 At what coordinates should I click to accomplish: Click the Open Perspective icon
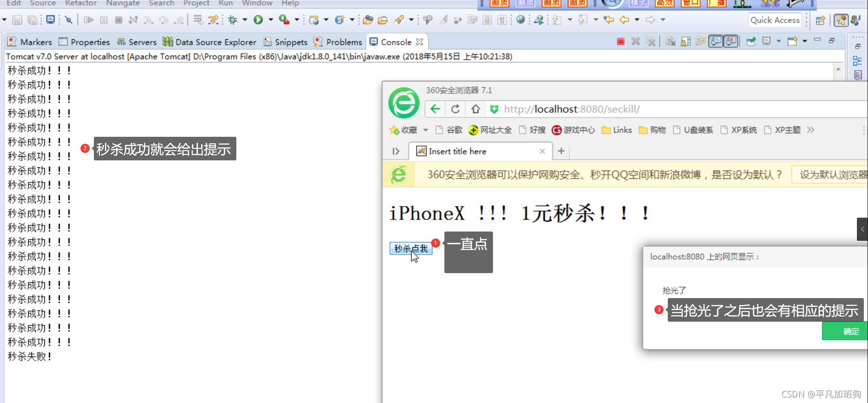(820, 20)
